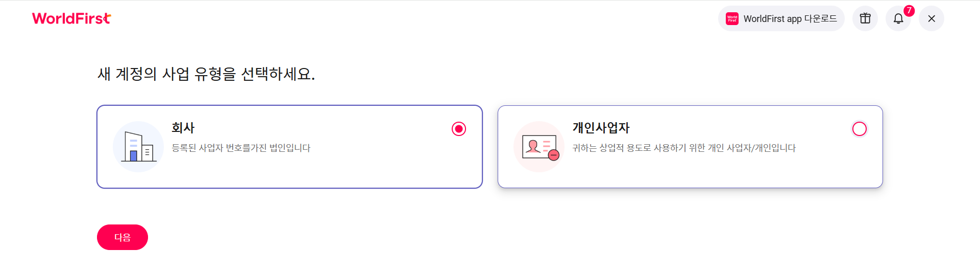This screenshot has width=980, height=271.
Task: Open the gift rewards icon
Action: [x=865, y=18]
